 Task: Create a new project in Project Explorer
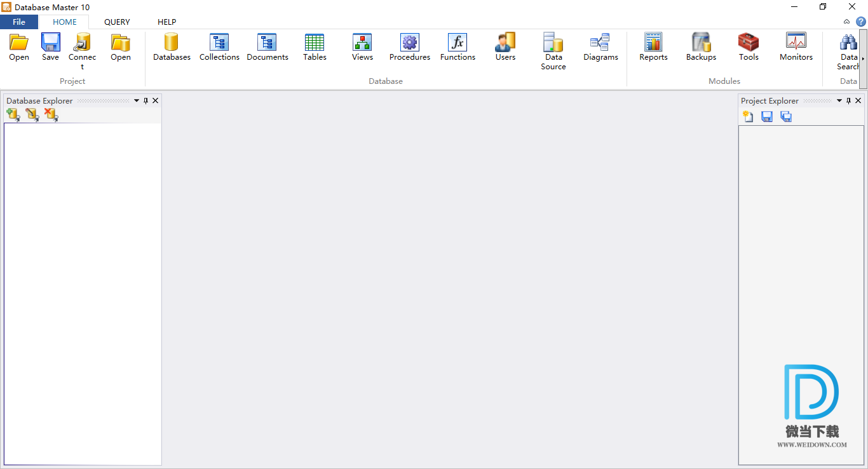click(x=748, y=116)
